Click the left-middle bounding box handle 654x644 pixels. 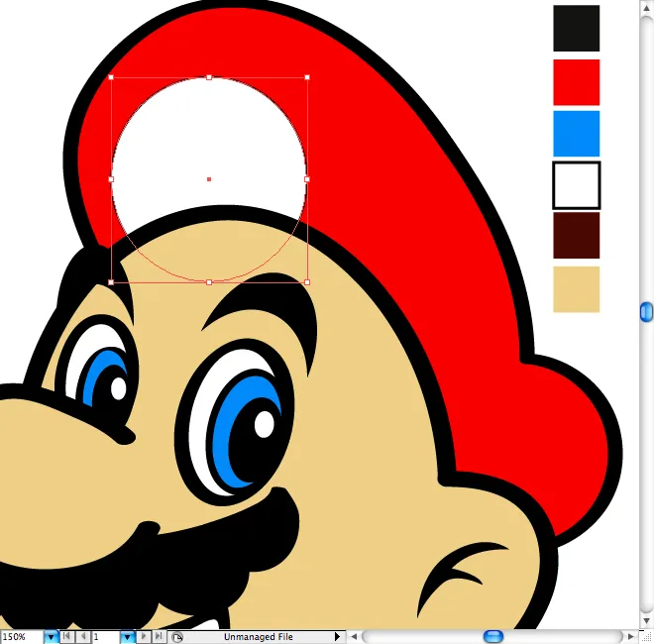pyautogui.click(x=111, y=179)
